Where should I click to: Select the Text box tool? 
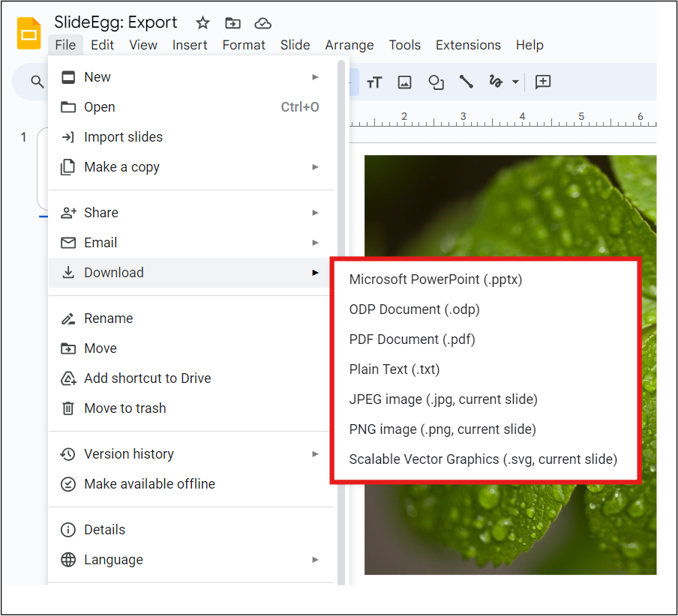pyautogui.click(x=374, y=82)
